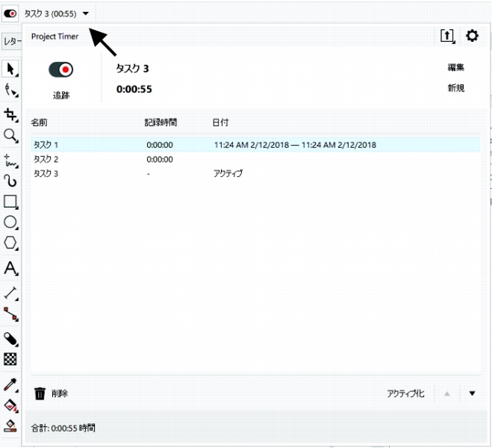Sort by 記録時間 column header
The height and width of the screenshot is (448, 495).
(162, 121)
